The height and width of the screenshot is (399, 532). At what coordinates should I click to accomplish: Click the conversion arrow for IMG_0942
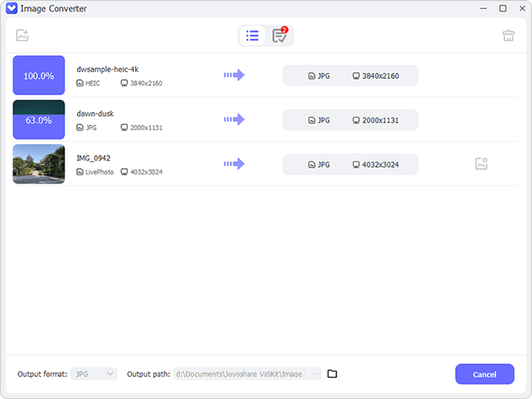click(234, 164)
